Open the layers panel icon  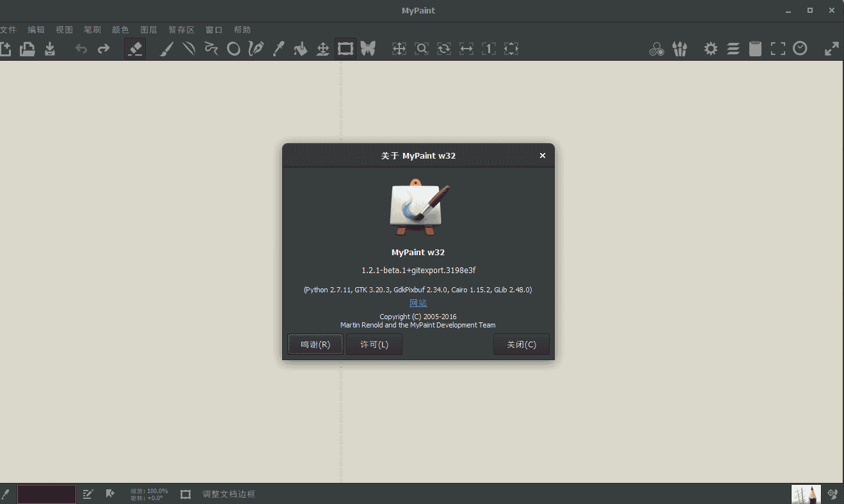click(733, 48)
